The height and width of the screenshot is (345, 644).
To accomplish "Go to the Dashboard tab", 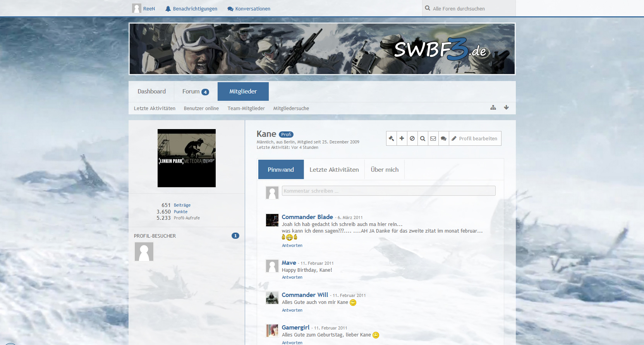I will 151,91.
